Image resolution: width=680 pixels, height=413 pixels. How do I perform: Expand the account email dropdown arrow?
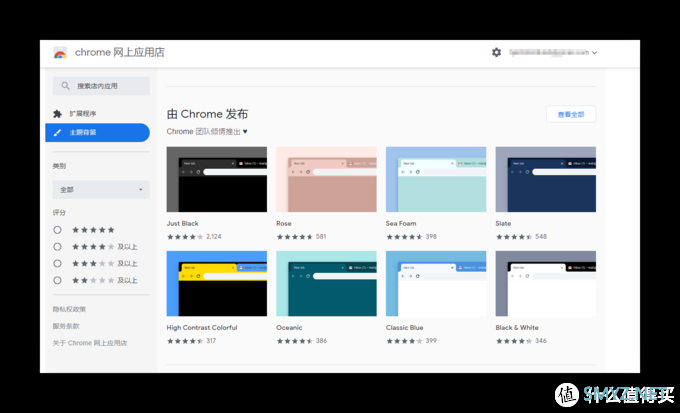point(595,53)
